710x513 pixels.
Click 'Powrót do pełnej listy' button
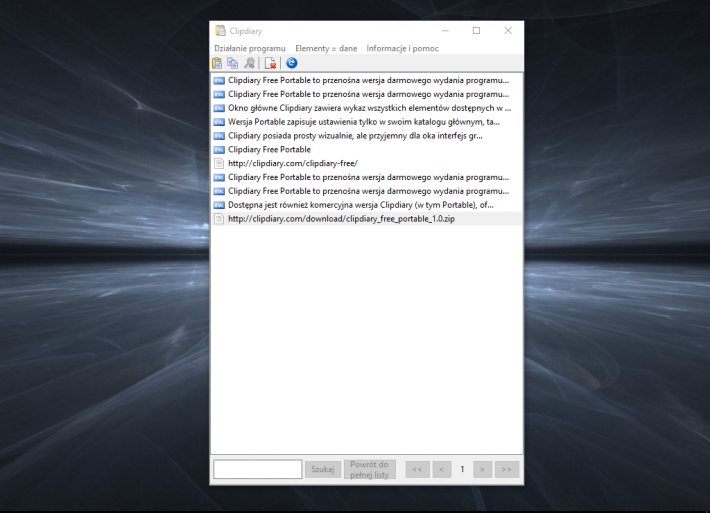point(369,469)
